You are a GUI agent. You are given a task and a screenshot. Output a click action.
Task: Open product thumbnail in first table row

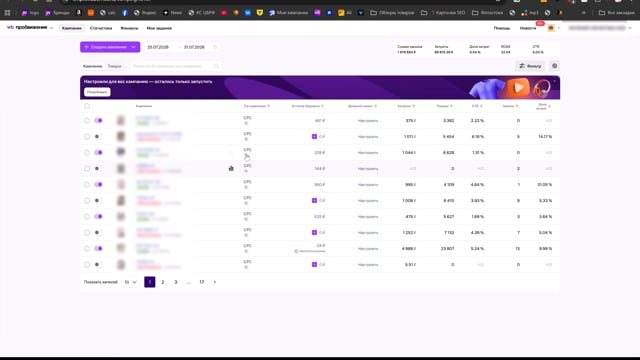pyautogui.click(x=121, y=121)
